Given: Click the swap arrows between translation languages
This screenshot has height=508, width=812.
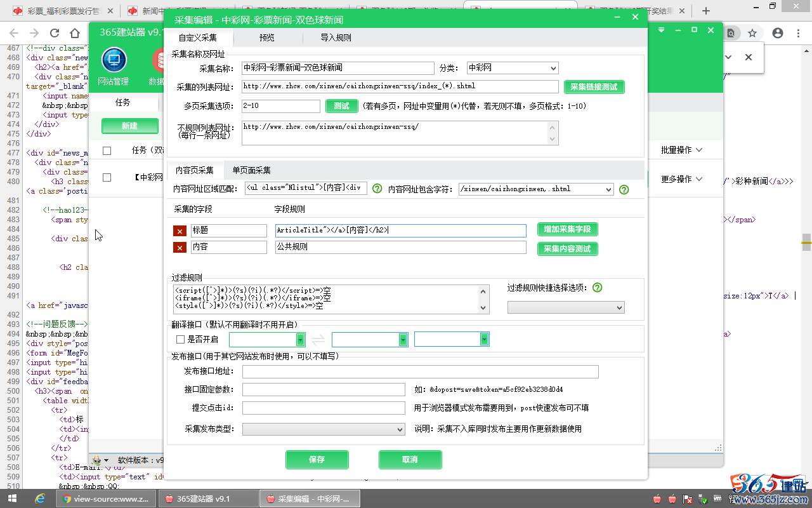Looking at the screenshot, I should click(318, 340).
